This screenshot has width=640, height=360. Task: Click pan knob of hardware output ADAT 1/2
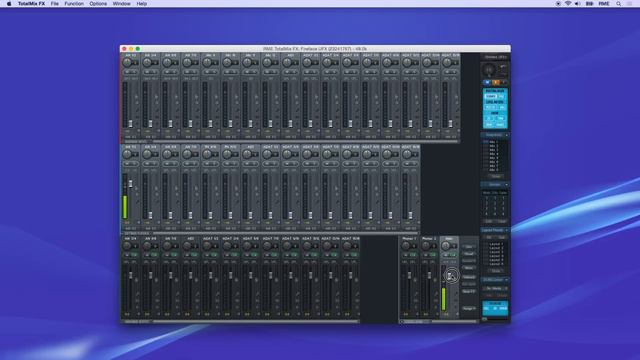[x=207, y=246]
